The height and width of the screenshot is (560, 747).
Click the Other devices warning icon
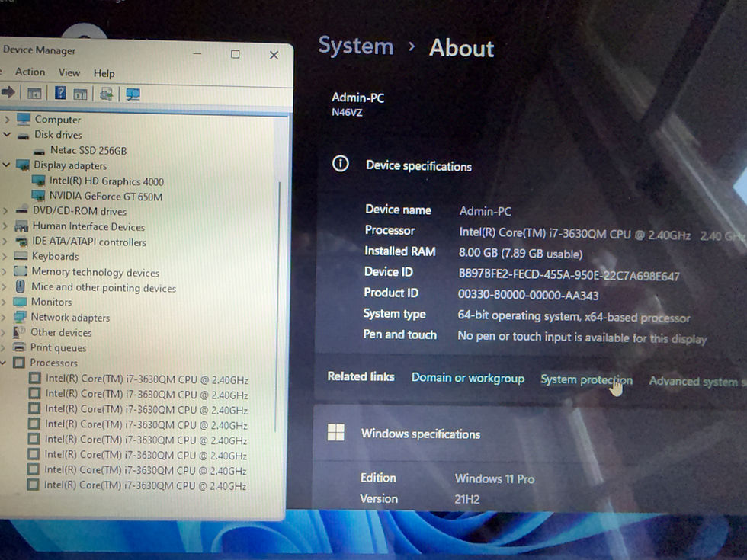click(19, 332)
